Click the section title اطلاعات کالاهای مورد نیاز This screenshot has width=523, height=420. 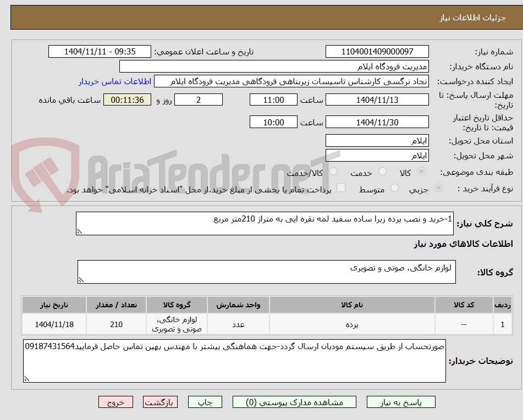pyautogui.click(x=463, y=244)
